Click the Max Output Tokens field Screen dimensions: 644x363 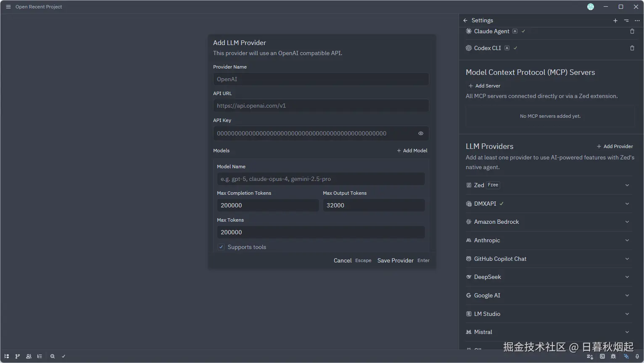tap(374, 205)
